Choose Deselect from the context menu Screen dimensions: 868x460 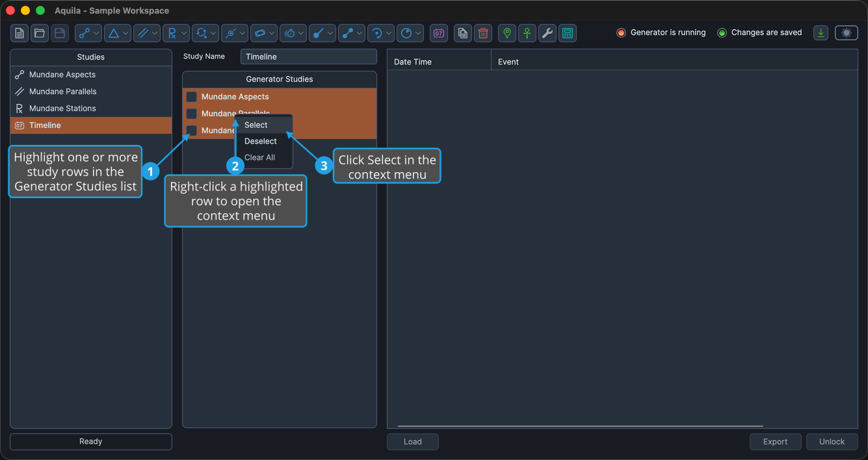coord(263,141)
